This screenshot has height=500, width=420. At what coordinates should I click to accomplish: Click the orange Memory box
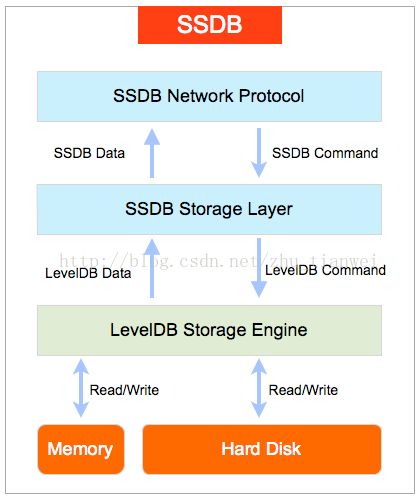point(81,449)
